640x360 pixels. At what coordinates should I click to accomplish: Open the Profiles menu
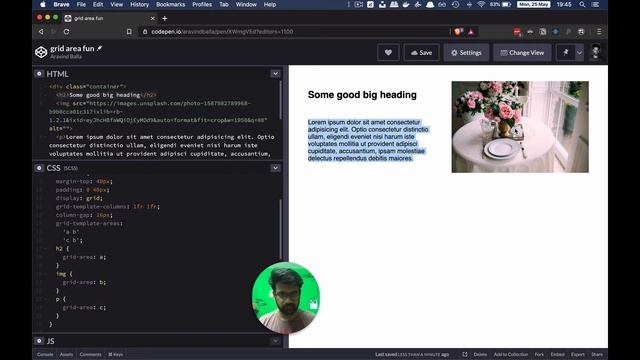tap(202, 4)
